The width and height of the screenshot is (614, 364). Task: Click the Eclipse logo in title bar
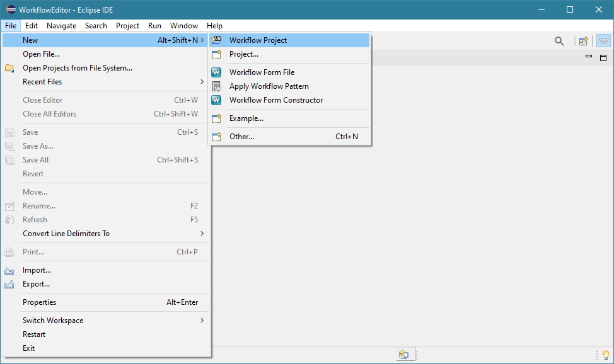coord(11,9)
